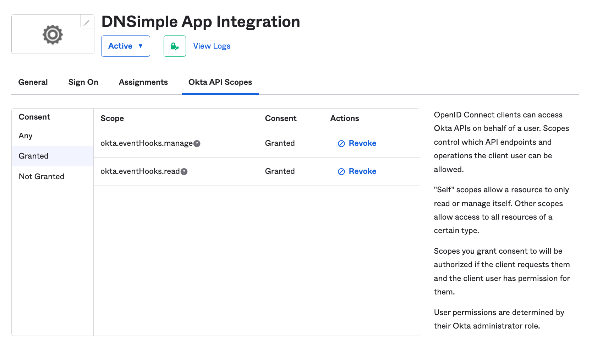Filter consent by Not Granted

(x=53, y=177)
